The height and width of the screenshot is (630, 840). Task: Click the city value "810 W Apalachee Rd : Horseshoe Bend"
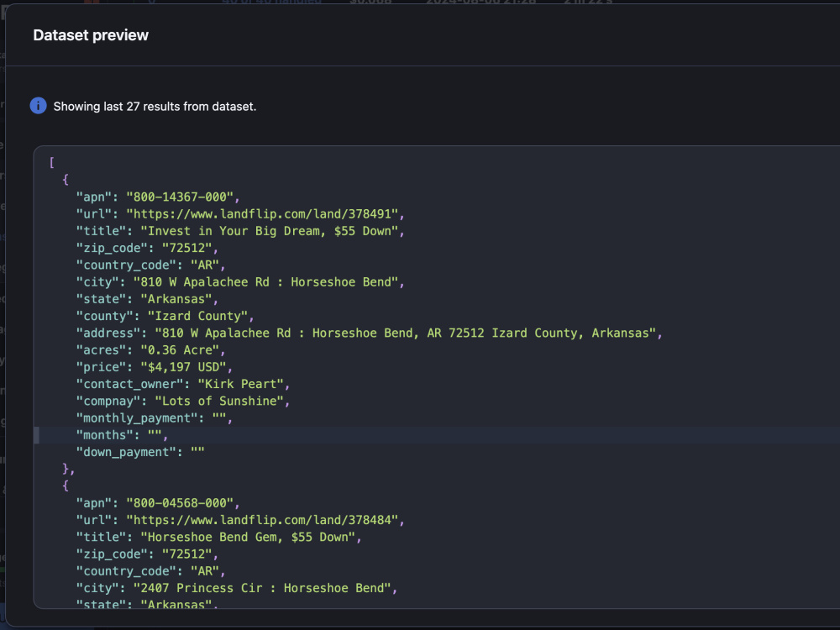[x=265, y=281]
